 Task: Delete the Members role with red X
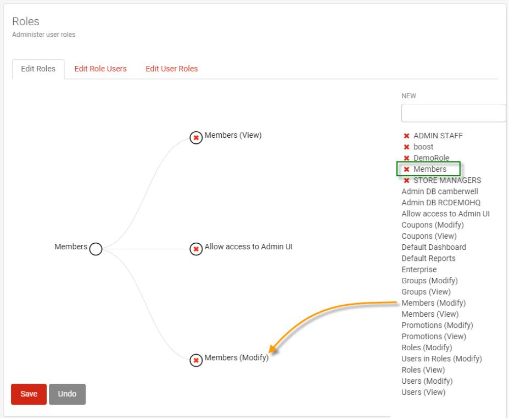click(x=406, y=170)
